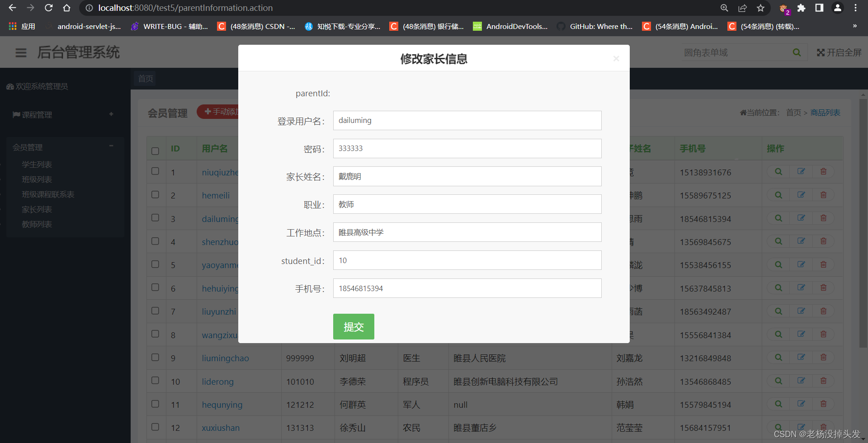Edit icon for row 15138931676

tap(801, 172)
